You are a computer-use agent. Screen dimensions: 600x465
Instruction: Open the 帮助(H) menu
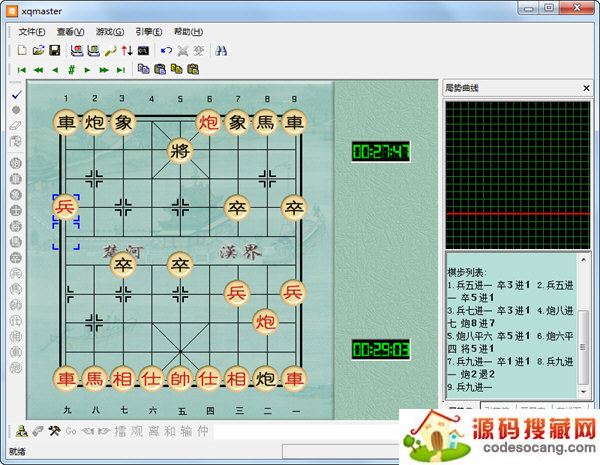coord(188,32)
